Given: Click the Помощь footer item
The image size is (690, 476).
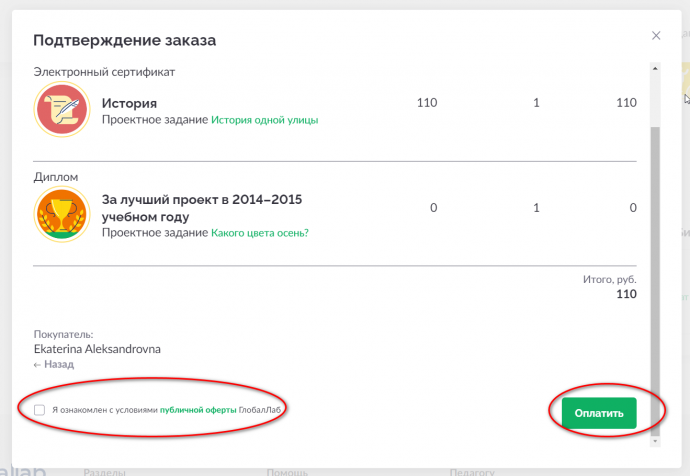Looking at the screenshot, I should click(x=287, y=472).
